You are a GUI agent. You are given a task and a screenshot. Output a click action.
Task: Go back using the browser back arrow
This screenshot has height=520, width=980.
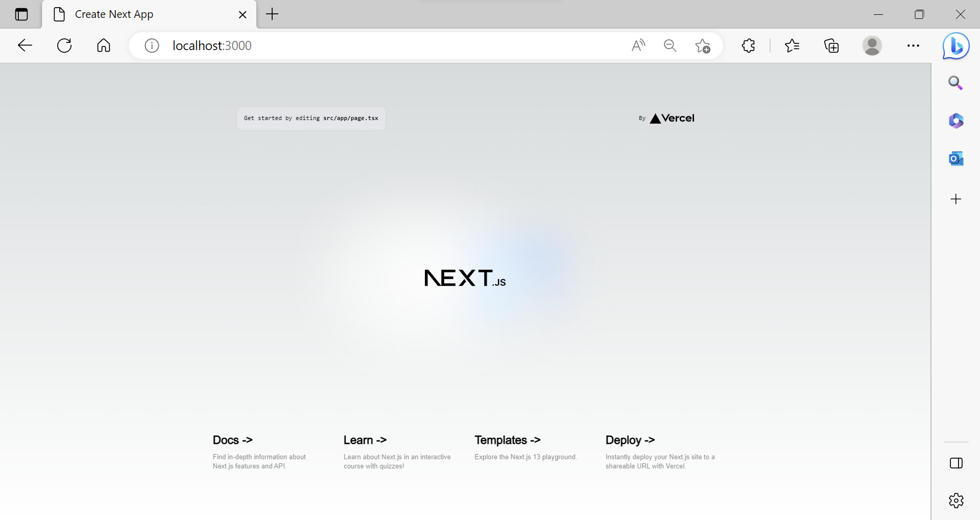tap(25, 45)
